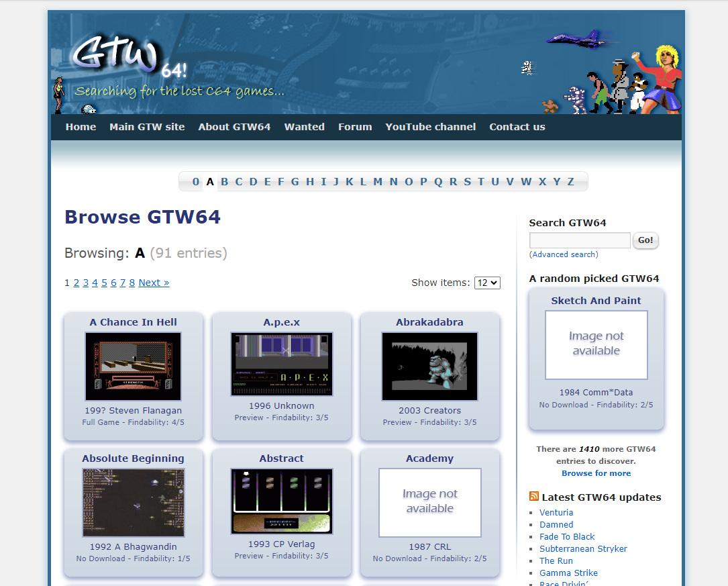Click the Academy image-not-available placeholder
This screenshot has width=728, height=586.
[x=429, y=502]
